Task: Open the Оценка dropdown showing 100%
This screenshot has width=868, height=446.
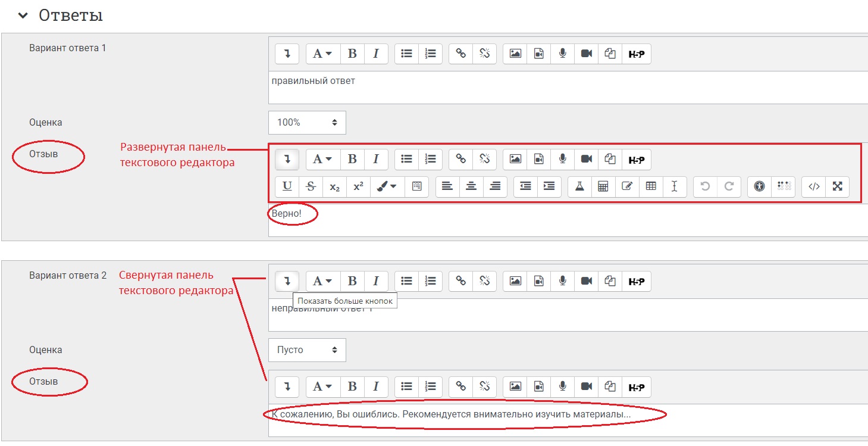Action: [307, 123]
